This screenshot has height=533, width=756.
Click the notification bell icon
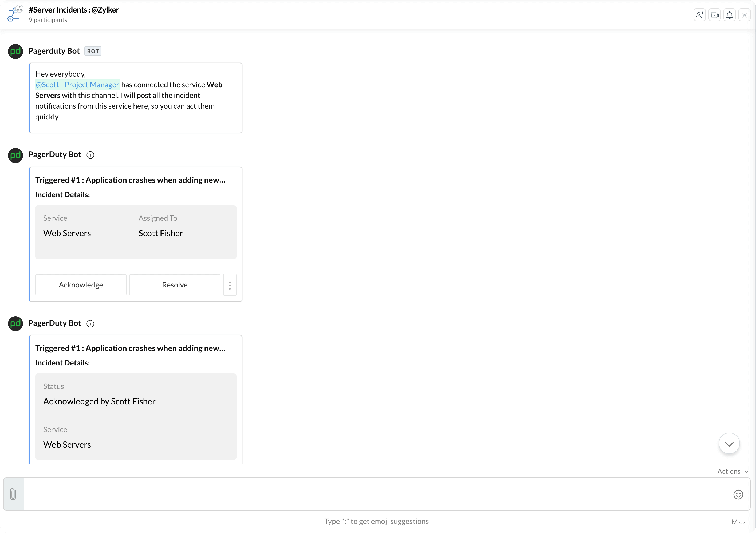tap(729, 15)
